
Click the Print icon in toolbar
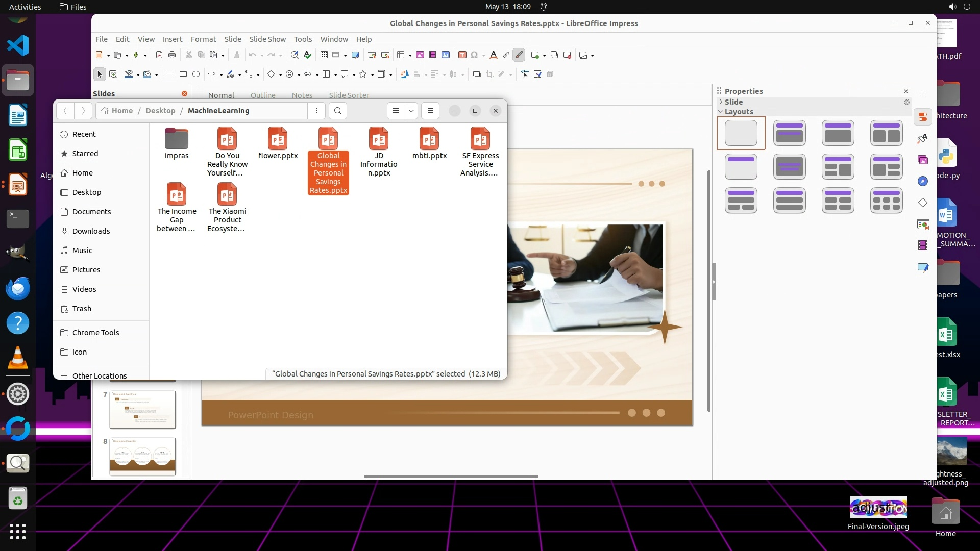point(172,55)
